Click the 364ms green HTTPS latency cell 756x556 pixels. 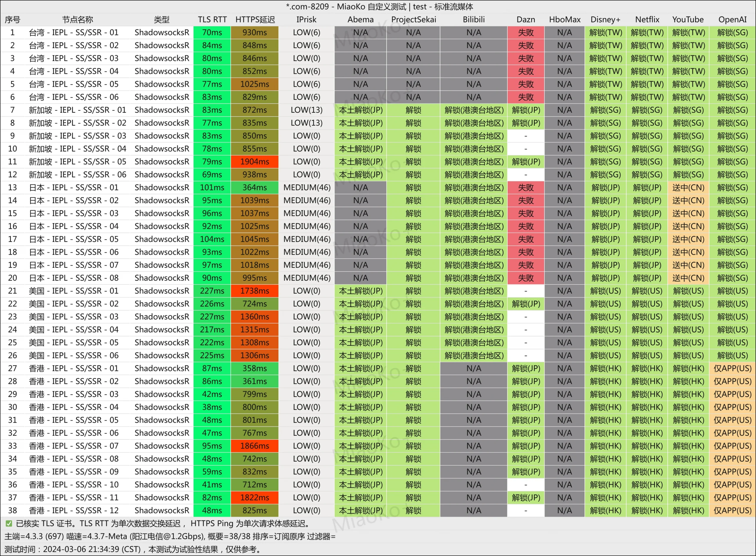[255, 187]
